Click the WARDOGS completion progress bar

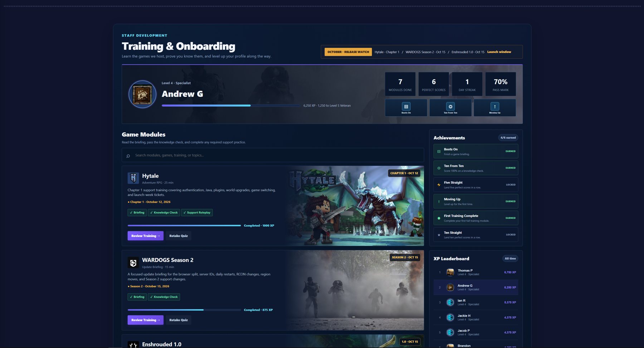[x=184, y=310]
